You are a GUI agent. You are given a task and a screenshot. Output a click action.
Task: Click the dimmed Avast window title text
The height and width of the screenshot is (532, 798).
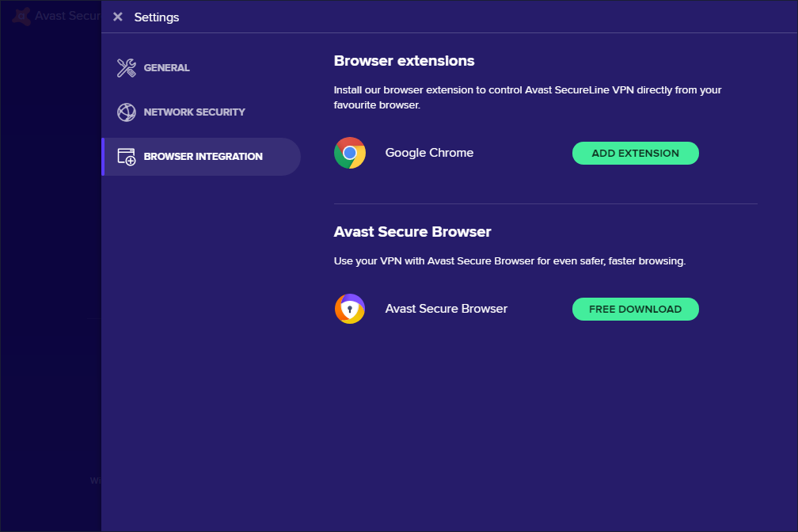coord(67,16)
